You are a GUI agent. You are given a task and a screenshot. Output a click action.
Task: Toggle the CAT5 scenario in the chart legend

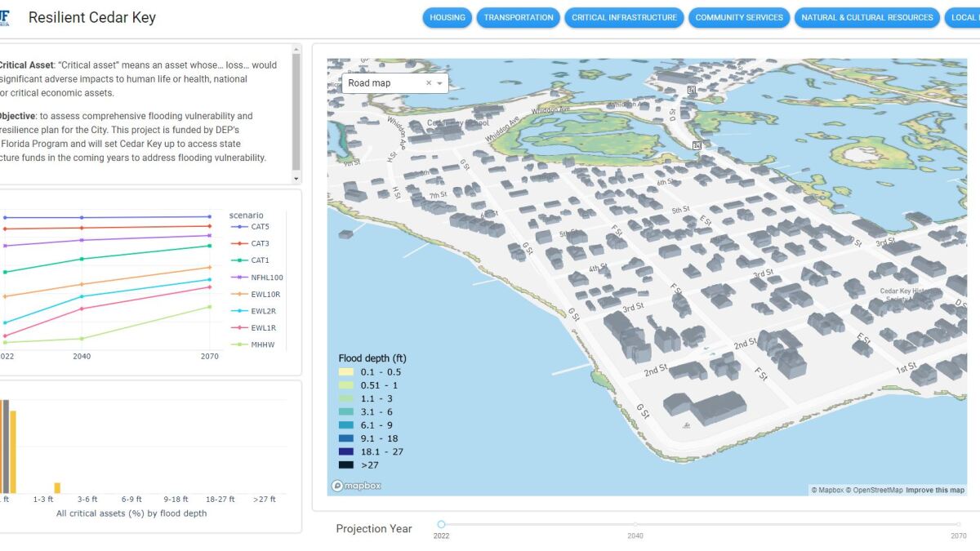[x=260, y=227]
